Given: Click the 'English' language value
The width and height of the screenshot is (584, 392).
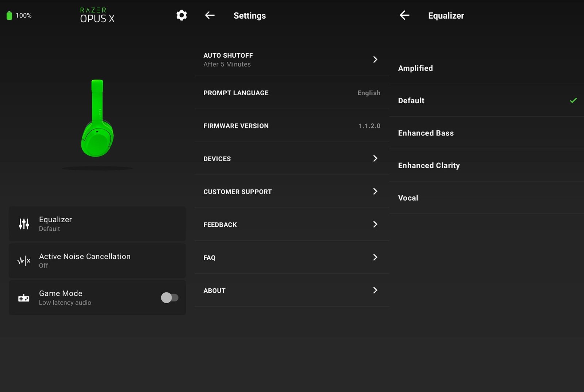Looking at the screenshot, I should pos(369,93).
